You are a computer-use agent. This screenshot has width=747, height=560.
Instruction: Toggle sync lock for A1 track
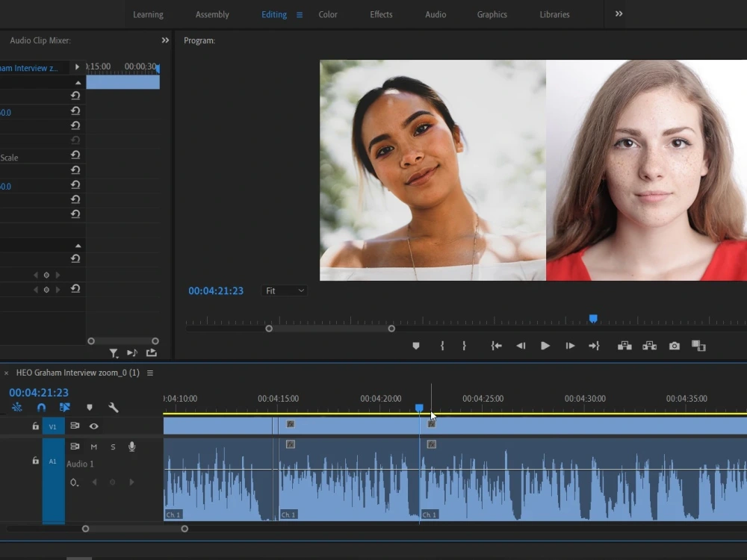point(75,447)
